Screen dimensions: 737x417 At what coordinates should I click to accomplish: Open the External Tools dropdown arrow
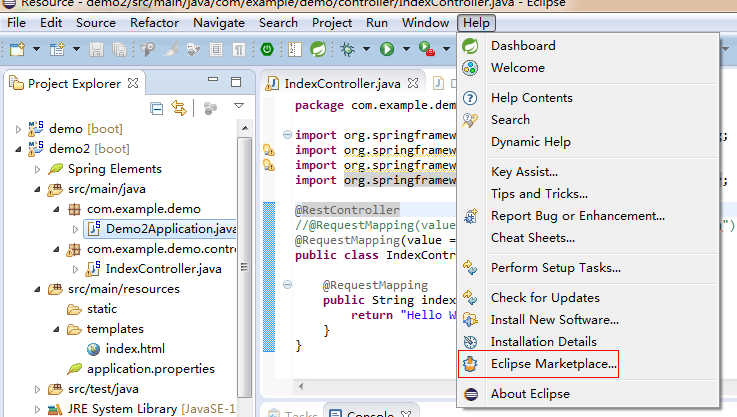446,49
